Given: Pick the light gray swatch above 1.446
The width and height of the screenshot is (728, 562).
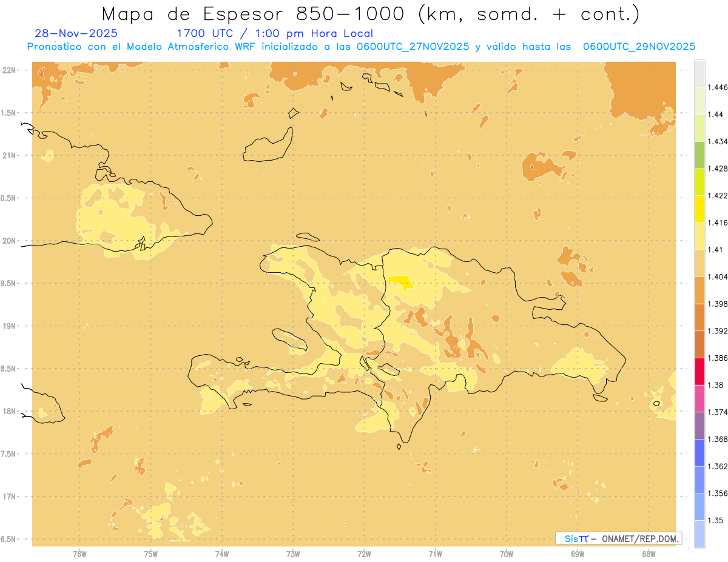Looking at the screenshot, I should (699, 73).
